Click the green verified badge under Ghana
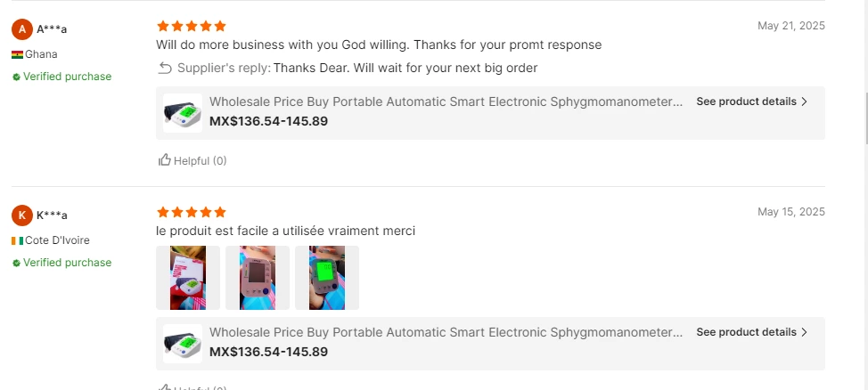Screen dimensions: 868x390 point(16,77)
